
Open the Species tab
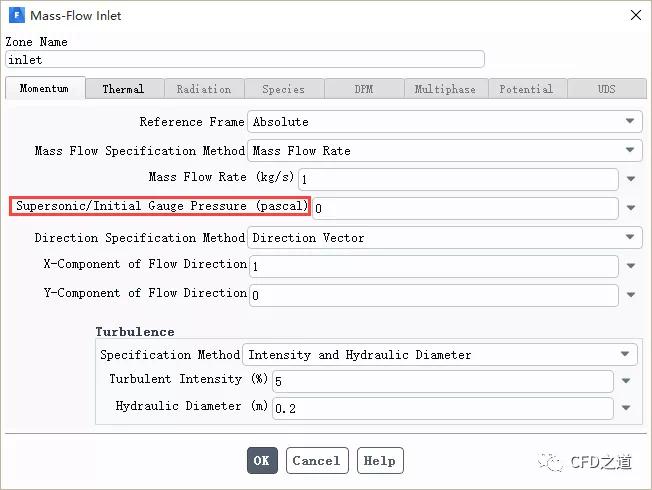tap(284, 89)
